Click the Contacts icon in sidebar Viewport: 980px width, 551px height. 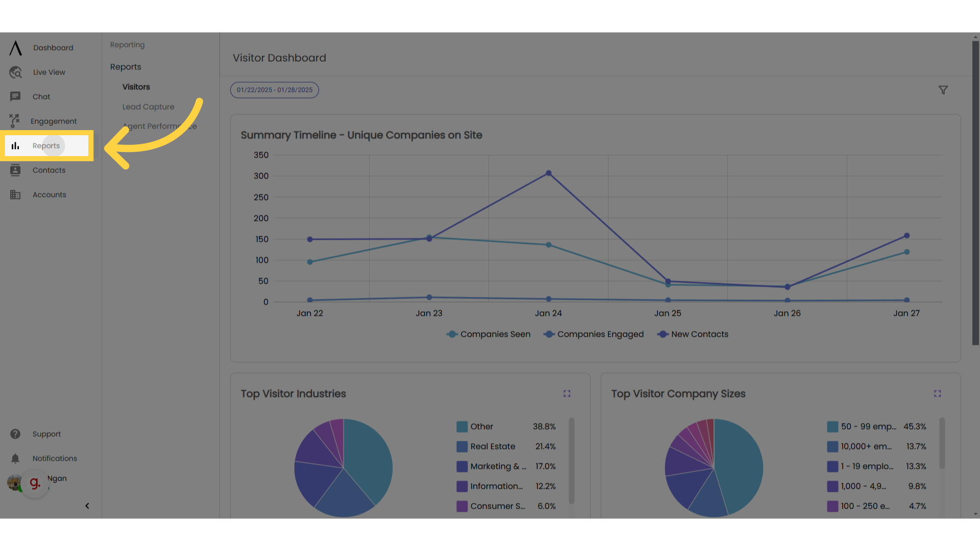(15, 169)
